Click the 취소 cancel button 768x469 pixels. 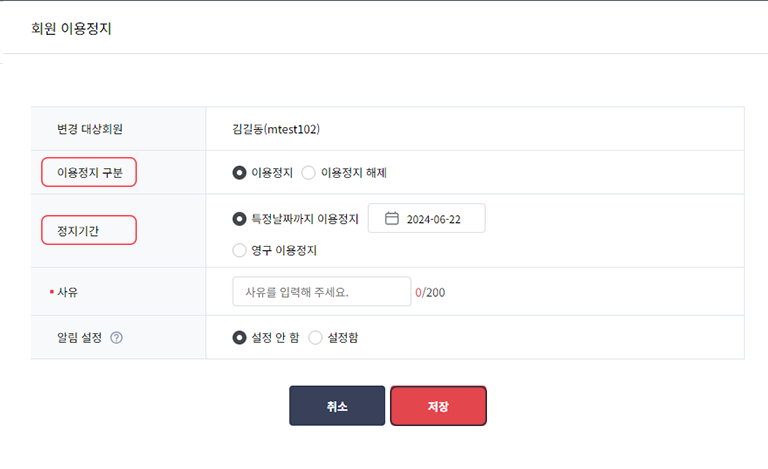[x=337, y=406]
